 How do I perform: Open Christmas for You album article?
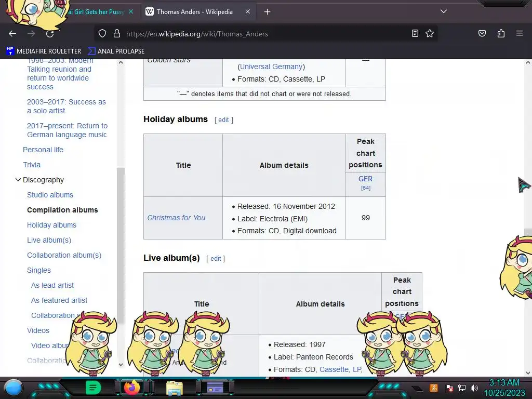click(x=176, y=218)
